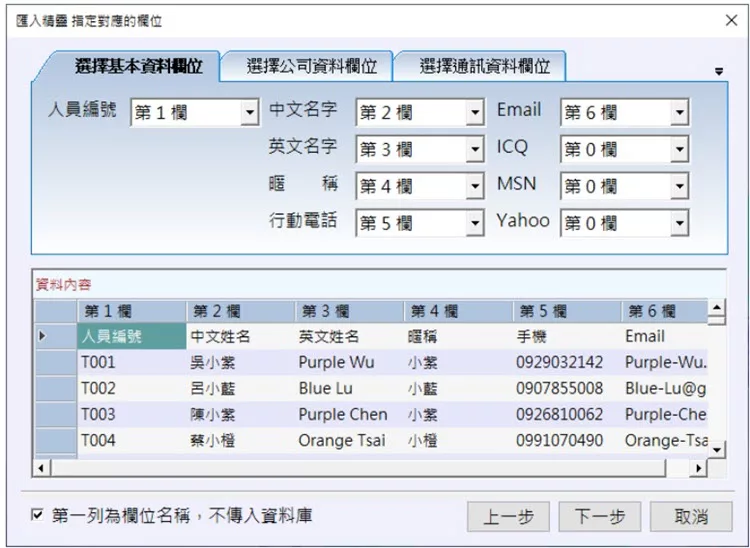The image size is (750, 548).
Task: Expand the 中文名字 column dropdown
Action: click(475, 113)
